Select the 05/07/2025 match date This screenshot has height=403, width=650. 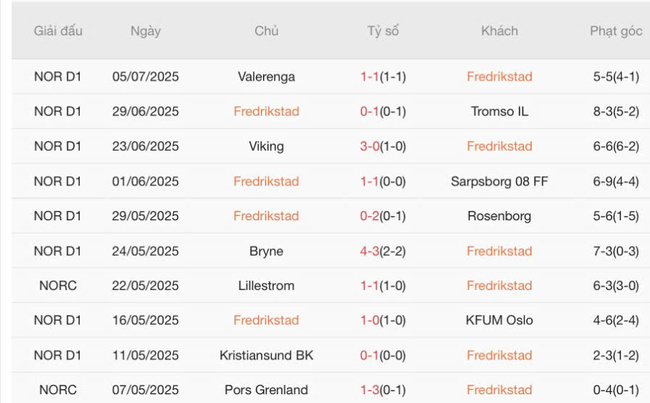[x=145, y=76]
